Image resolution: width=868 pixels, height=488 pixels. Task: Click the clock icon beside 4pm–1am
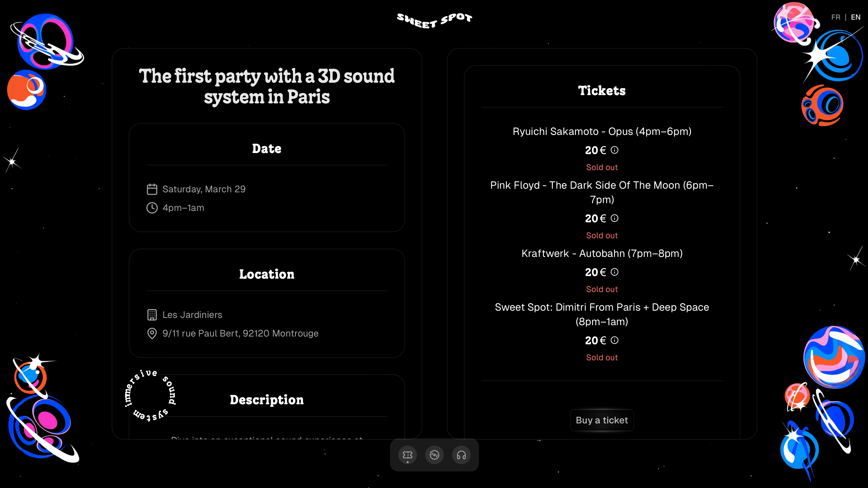click(x=152, y=208)
